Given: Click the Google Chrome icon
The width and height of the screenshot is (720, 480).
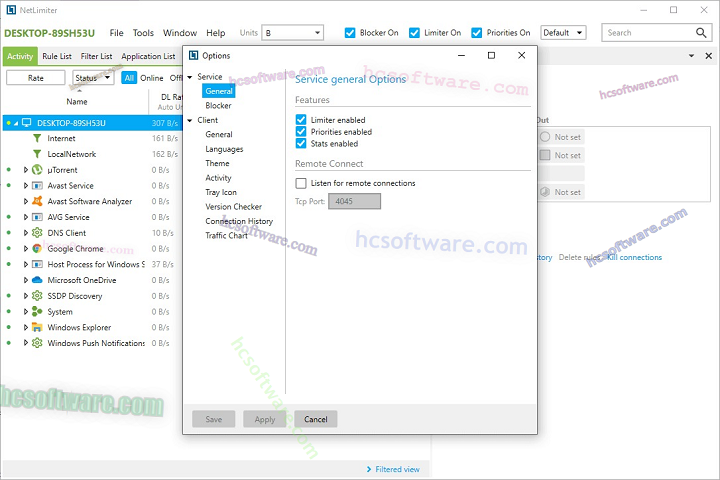Looking at the screenshot, I should (x=37, y=248).
